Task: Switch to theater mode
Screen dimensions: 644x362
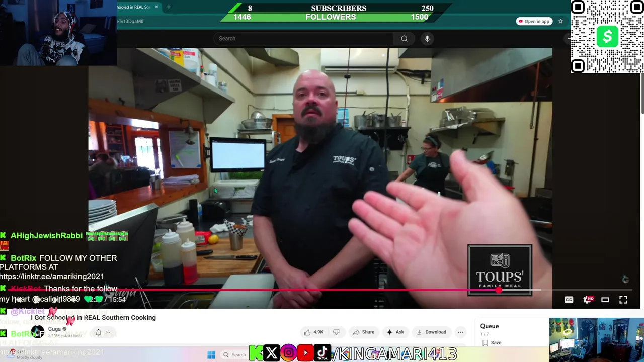Action: pos(605,300)
